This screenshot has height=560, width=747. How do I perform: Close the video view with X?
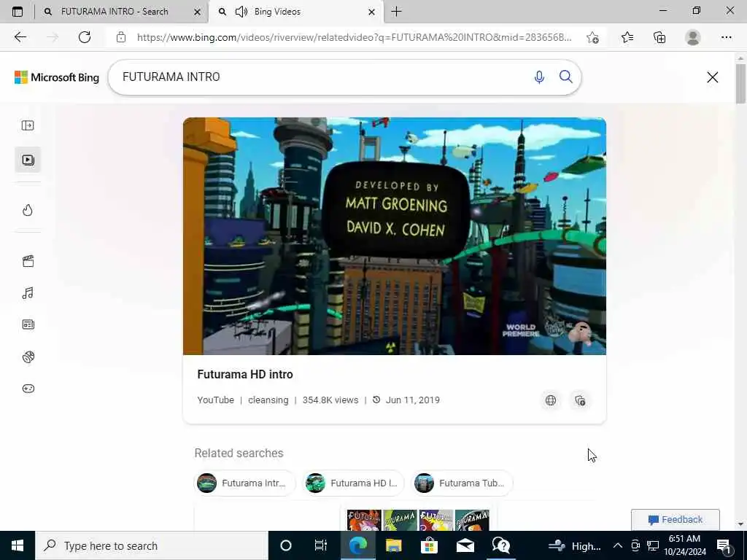[x=712, y=77]
